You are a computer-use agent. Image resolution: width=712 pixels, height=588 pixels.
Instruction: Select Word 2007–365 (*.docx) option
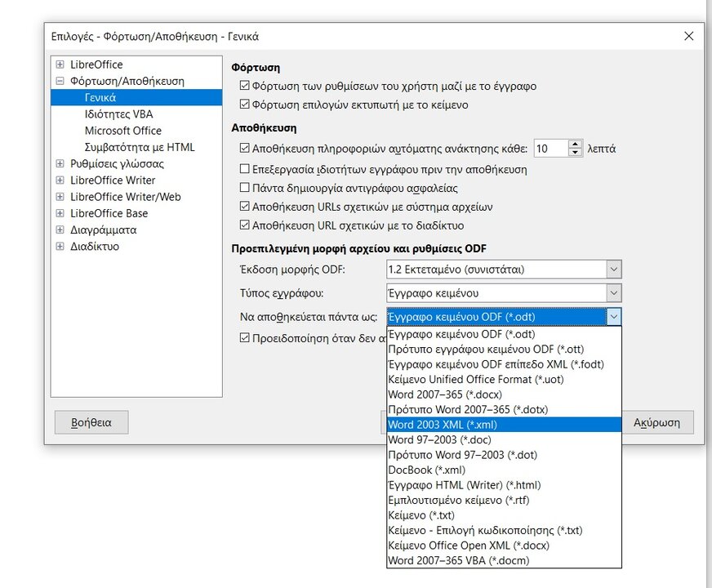(x=504, y=394)
